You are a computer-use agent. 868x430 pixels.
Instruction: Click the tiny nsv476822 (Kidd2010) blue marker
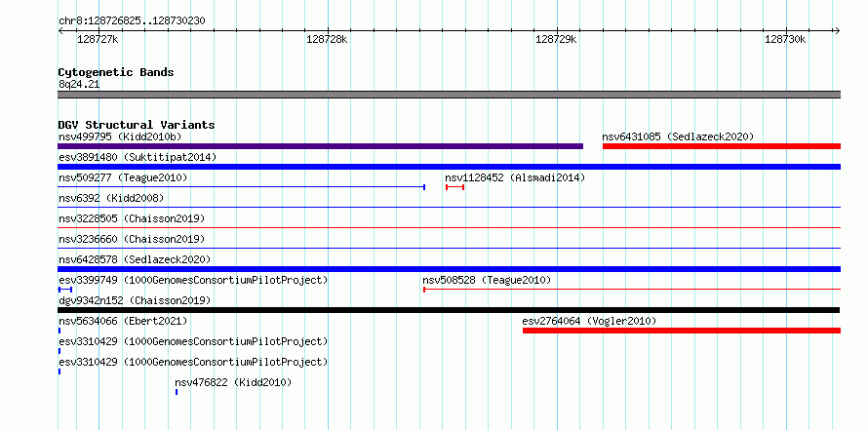tap(177, 392)
